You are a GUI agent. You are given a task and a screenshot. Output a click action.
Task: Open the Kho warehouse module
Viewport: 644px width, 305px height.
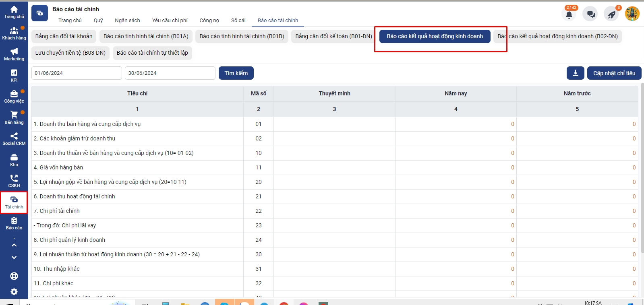14,160
